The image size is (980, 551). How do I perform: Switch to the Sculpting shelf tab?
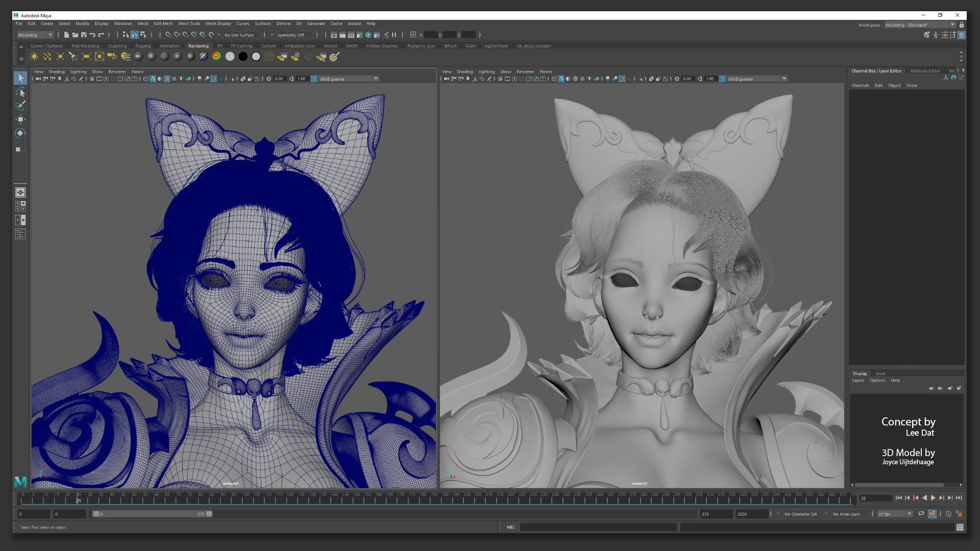[x=117, y=46]
